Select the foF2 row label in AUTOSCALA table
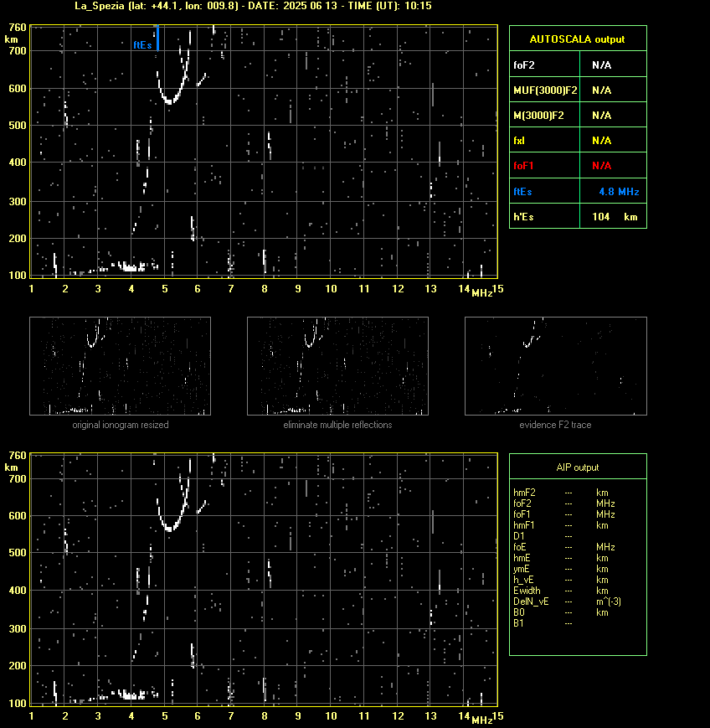The image size is (710, 728). pyautogui.click(x=524, y=65)
